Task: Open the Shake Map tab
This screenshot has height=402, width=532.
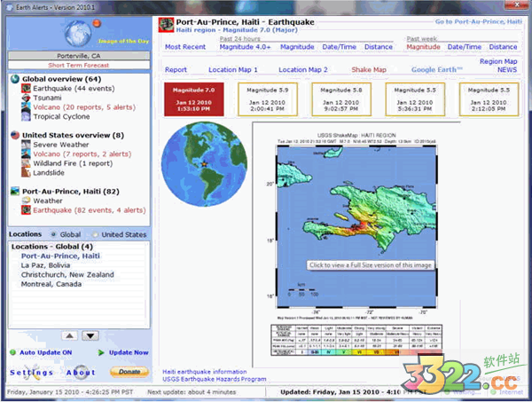Action: click(x=369, y=69)
